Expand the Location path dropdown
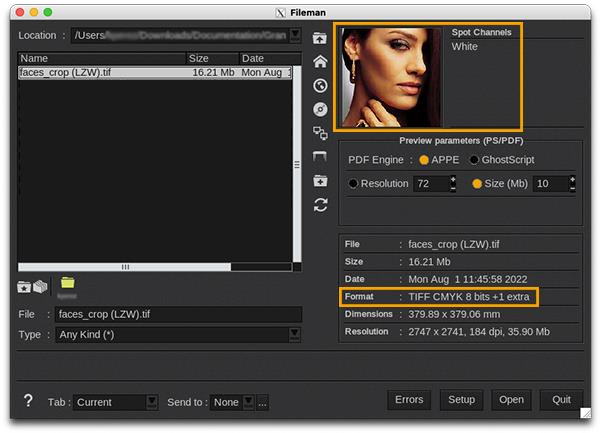 (x=295, y=36)
